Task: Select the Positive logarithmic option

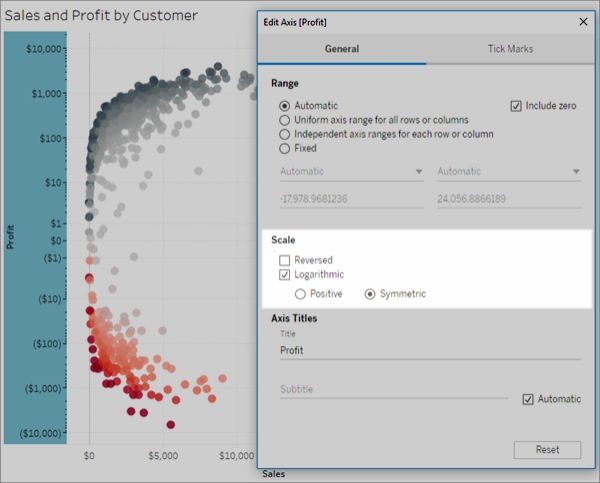Action: (300, 294)
